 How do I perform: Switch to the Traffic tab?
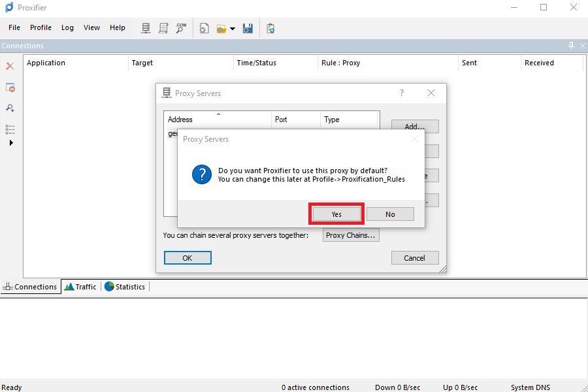coord(80,287)
